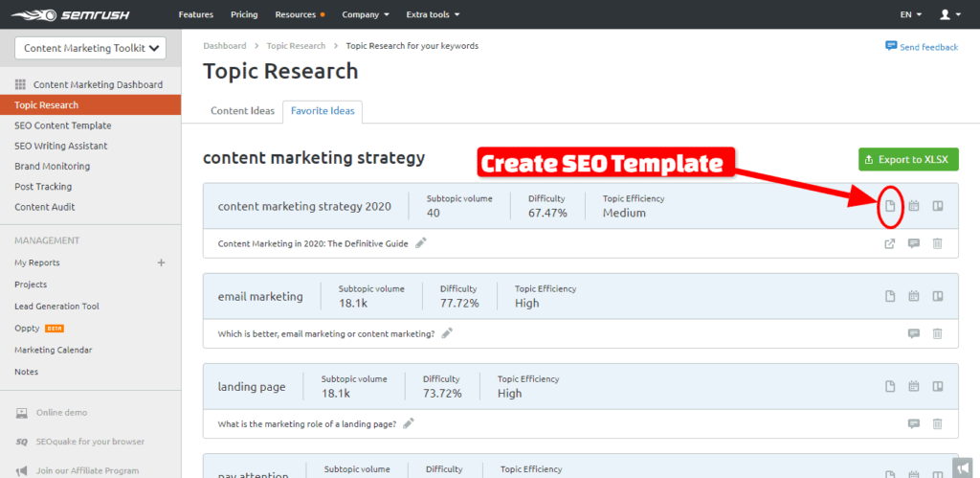The image size is (980, 478).
Task: Open Projects in Management section
Action: point(31,285)
